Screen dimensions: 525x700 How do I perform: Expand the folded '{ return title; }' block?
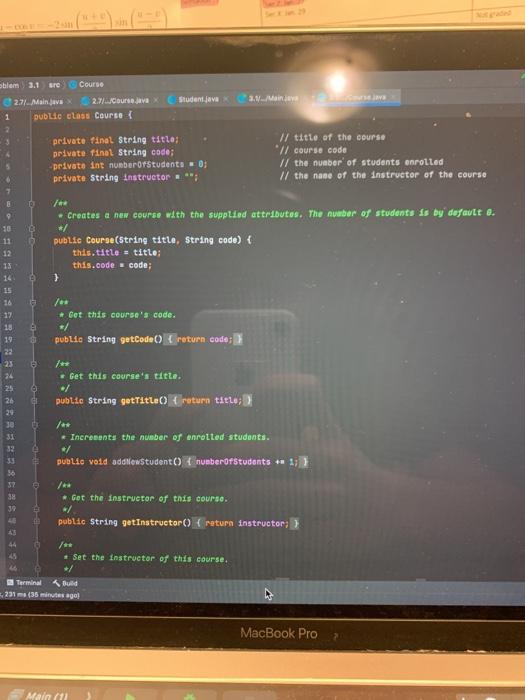tap(211, 400)
